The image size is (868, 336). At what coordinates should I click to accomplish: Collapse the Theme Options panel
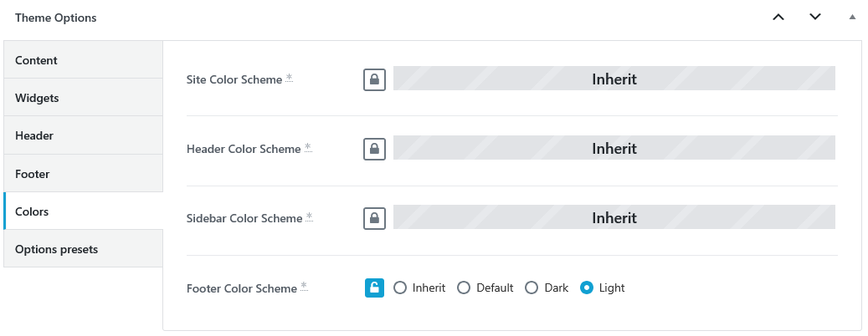(x=852, y=17)
